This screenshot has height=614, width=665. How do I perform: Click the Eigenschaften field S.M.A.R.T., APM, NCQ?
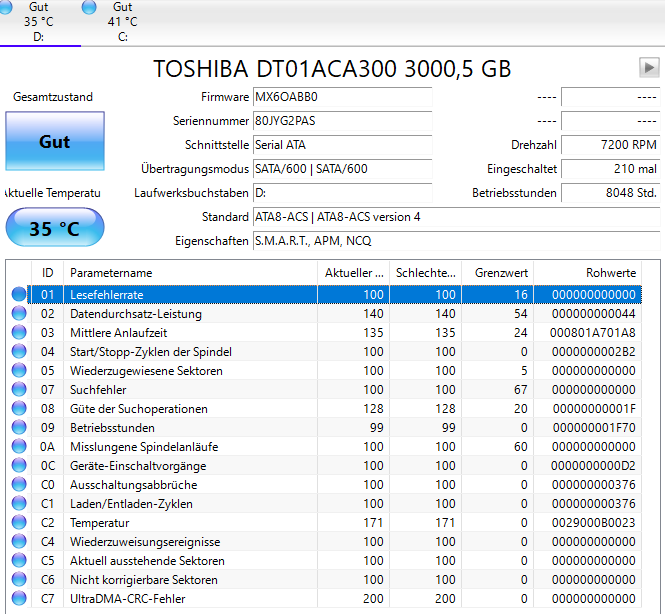coord(456,241)
